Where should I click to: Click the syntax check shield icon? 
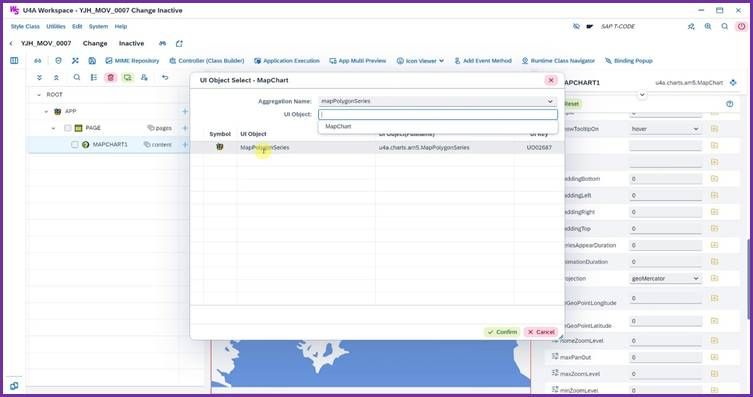(x=59, y=60)
